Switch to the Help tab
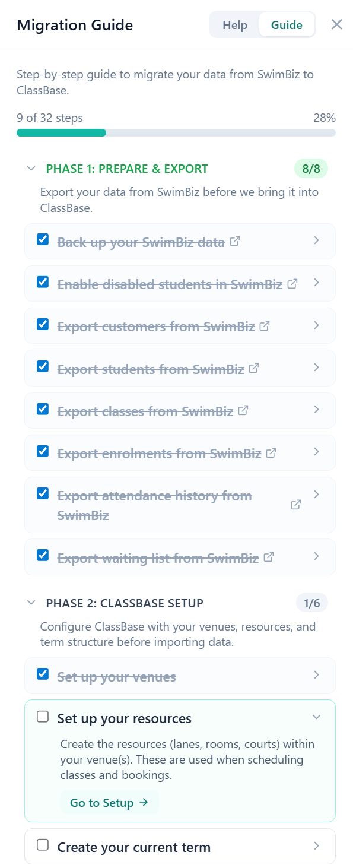The width and height of the screenshot is (353, 868). (235, 25)
